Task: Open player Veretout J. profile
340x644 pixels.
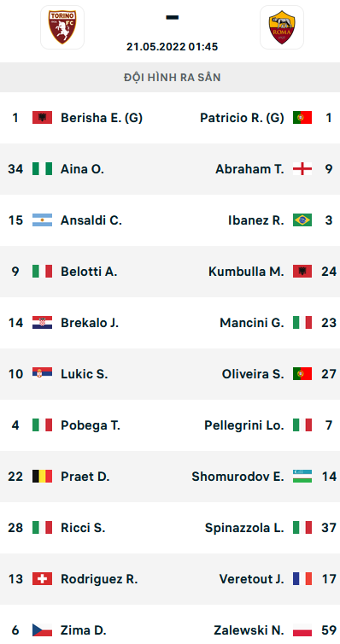Action: point(252,579)
